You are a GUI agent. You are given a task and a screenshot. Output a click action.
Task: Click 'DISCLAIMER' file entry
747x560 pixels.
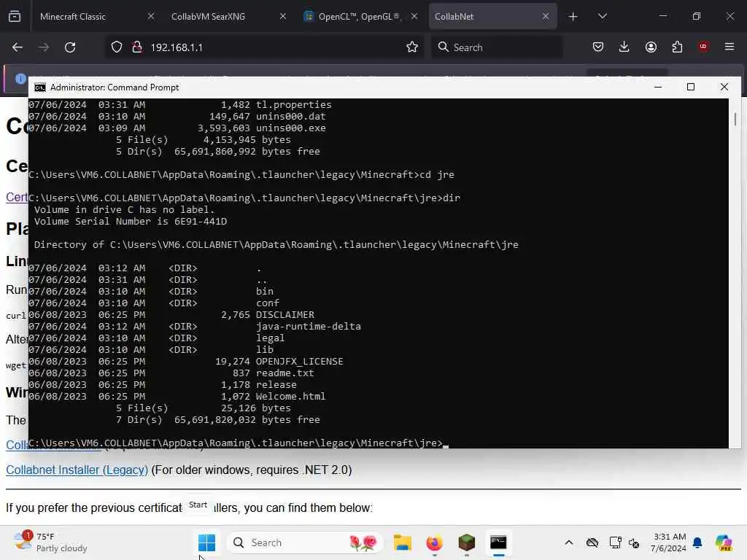coord(285,315)
